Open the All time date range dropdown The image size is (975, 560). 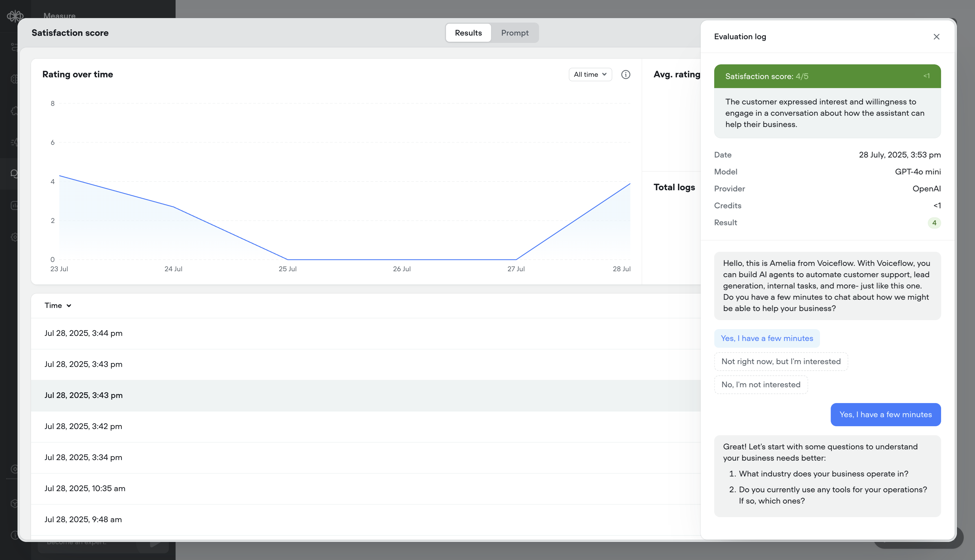590,74
